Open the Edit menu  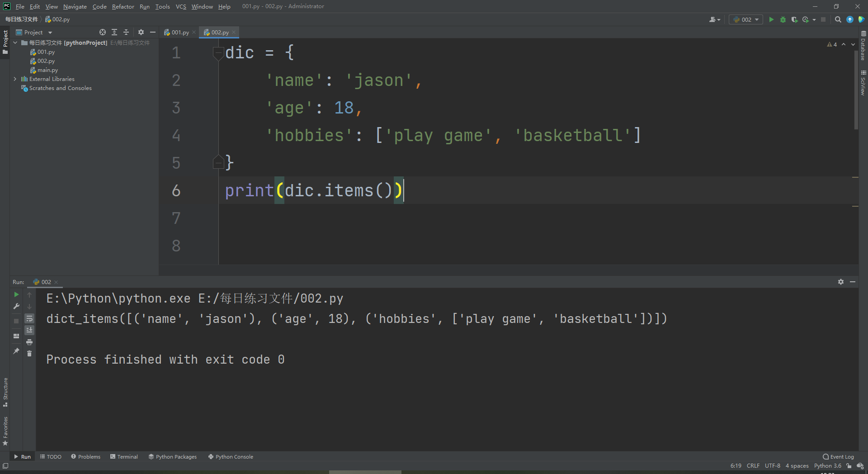35,6
